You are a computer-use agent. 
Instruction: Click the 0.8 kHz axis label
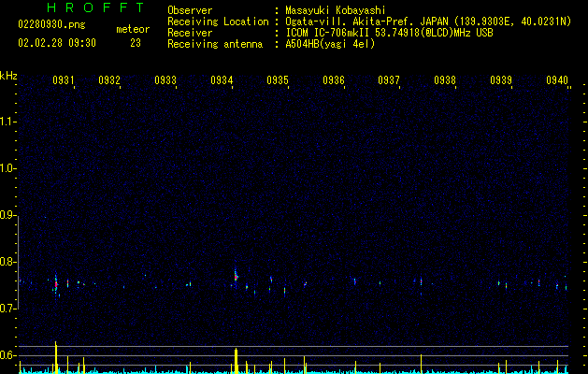click(x=7, y=262)
